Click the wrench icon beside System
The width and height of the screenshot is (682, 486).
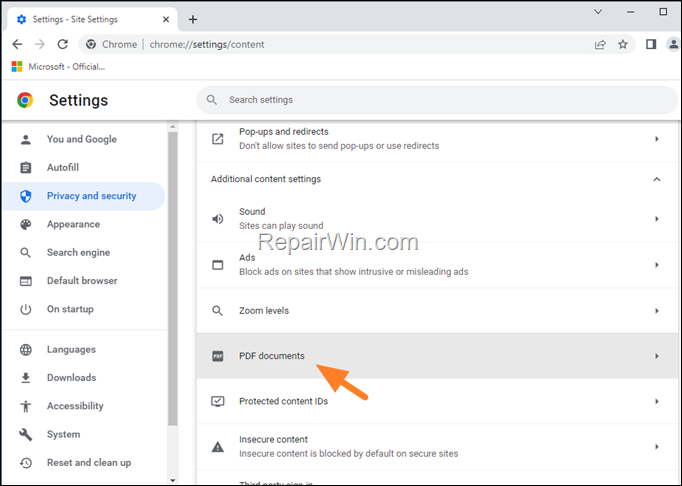[26, 434]
